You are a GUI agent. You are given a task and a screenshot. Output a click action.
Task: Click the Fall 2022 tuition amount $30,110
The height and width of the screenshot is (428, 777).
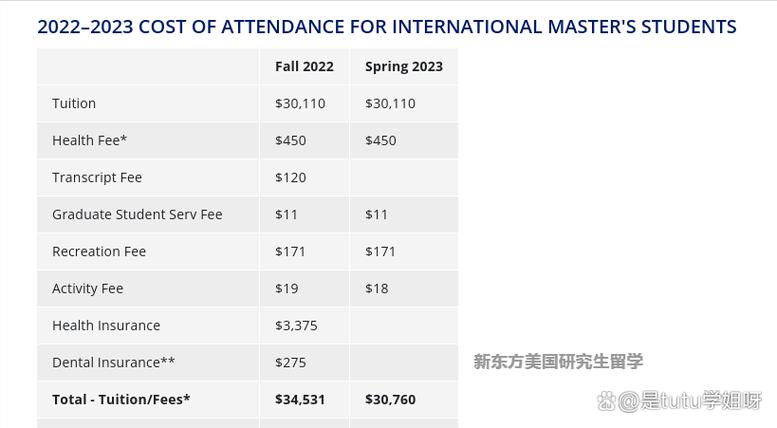[300, 104]
